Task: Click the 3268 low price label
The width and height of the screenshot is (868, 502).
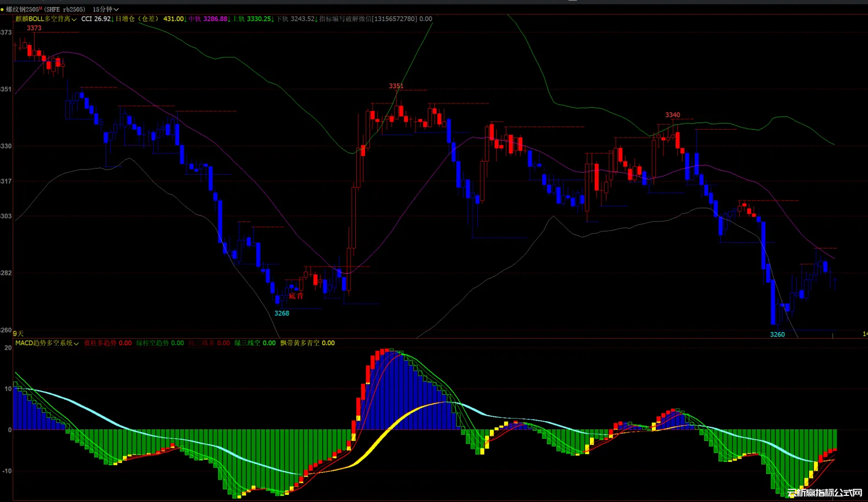Action: tap(281, 313)
